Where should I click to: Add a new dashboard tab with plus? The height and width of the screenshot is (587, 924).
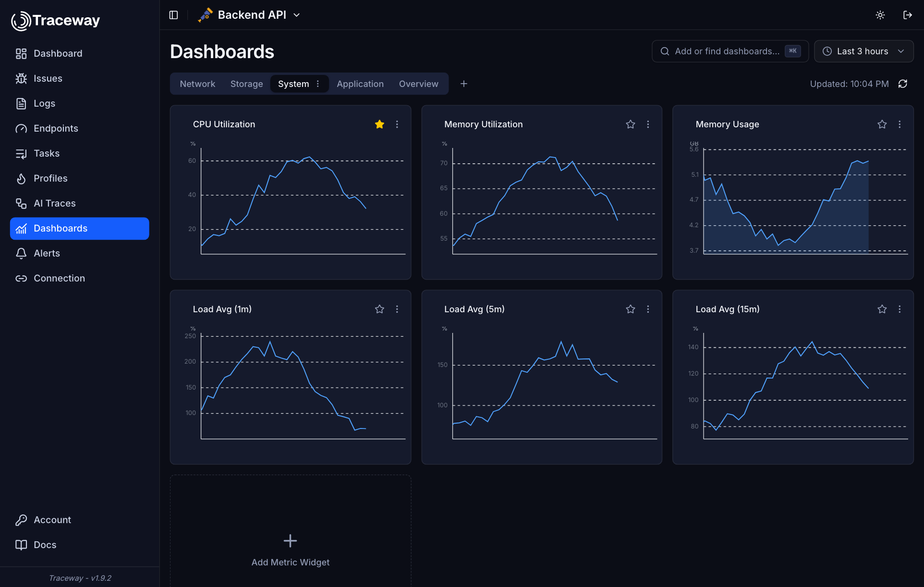click(464, 84)
